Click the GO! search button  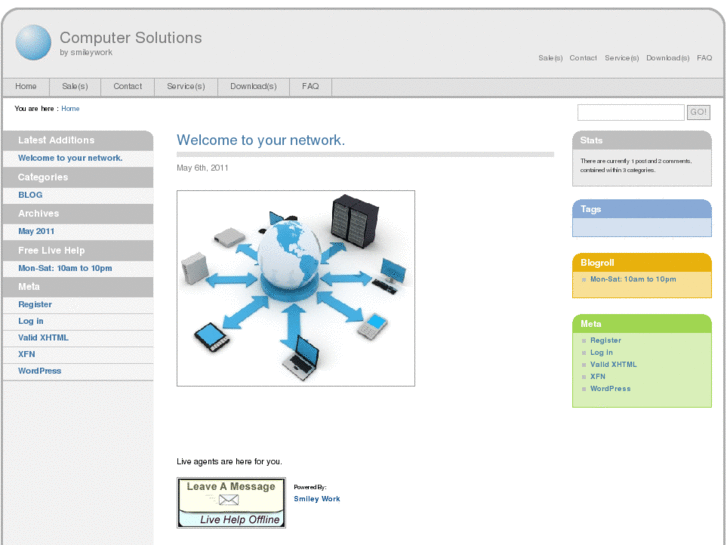tap(698, 112)
